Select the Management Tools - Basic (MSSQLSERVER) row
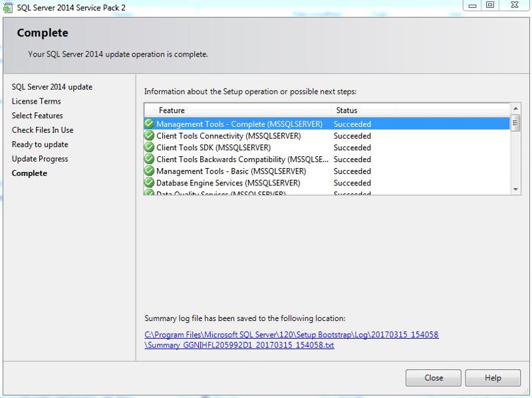This screenshot has height=398, width=532. tap(327, 171)
